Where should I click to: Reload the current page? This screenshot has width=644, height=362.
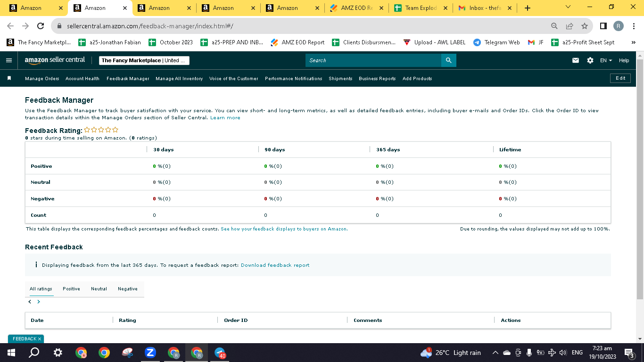click(x=41, y=26)
